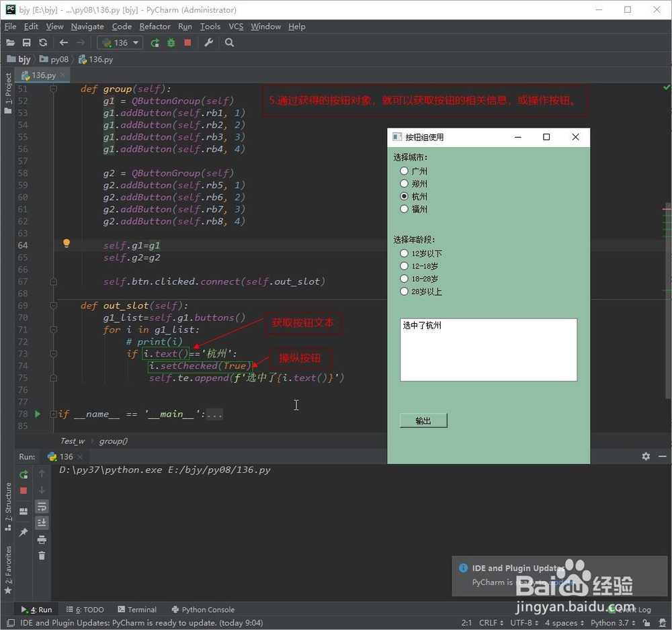Select the 福州 radio button
This screenshot has height=630, width=672.
click(404, 209)
